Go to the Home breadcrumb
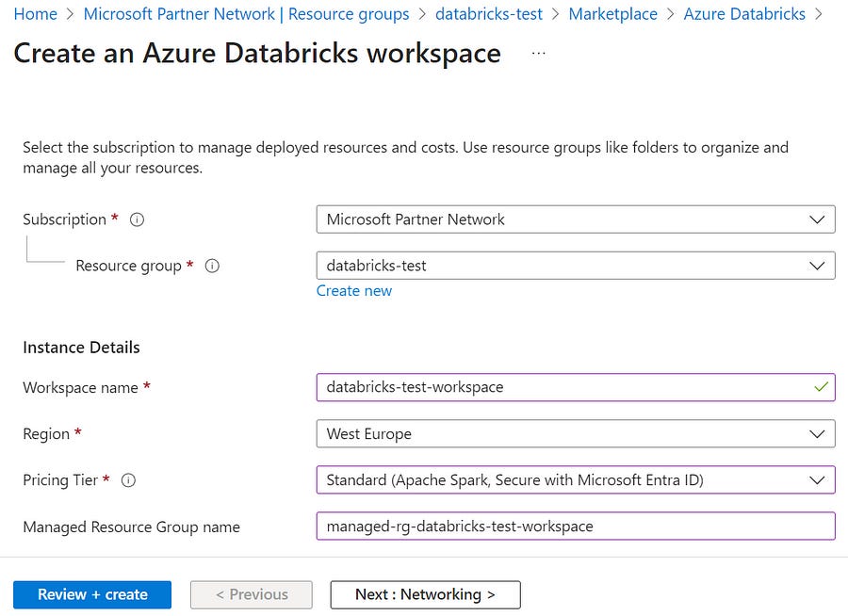 point(35,14)
